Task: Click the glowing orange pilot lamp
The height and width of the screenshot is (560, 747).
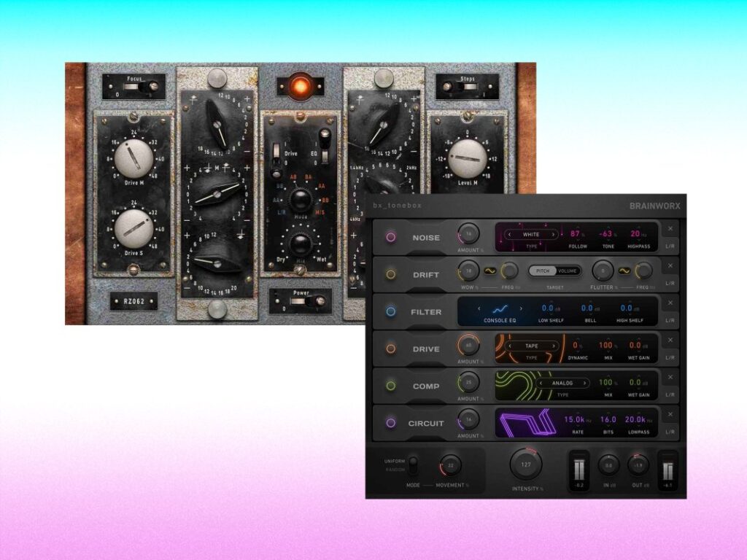Action: pyautogui.click(x=301, y=86)
